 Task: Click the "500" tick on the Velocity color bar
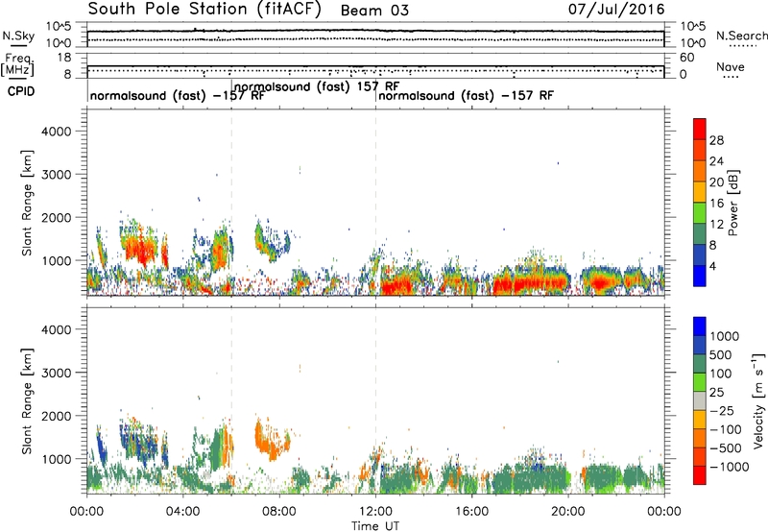tap(721, 354)
